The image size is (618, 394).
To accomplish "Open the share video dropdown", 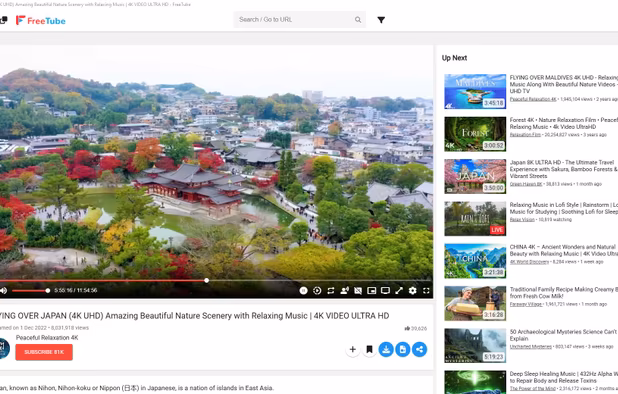I will tap(419, 349).
